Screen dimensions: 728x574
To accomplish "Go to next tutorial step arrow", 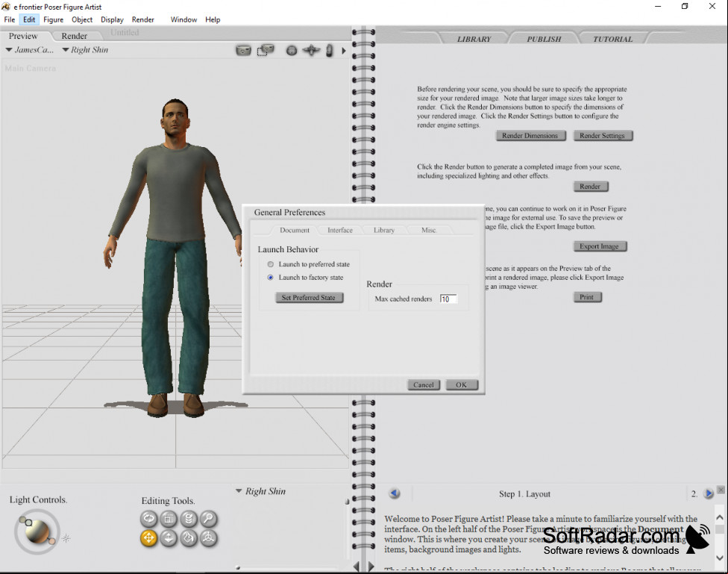I will point(709,493).
